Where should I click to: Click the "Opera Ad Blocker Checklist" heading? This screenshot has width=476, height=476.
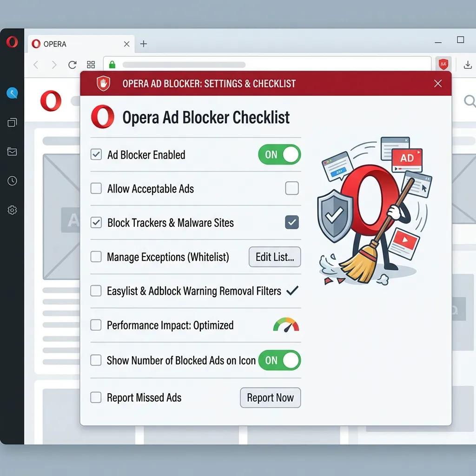click(x=206, y=118)
